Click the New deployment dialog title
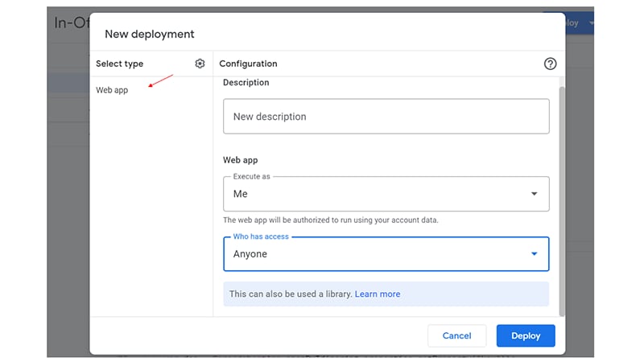Image resolution: width=644 pixels, height=362 pixels. click(x=150, y=35)
